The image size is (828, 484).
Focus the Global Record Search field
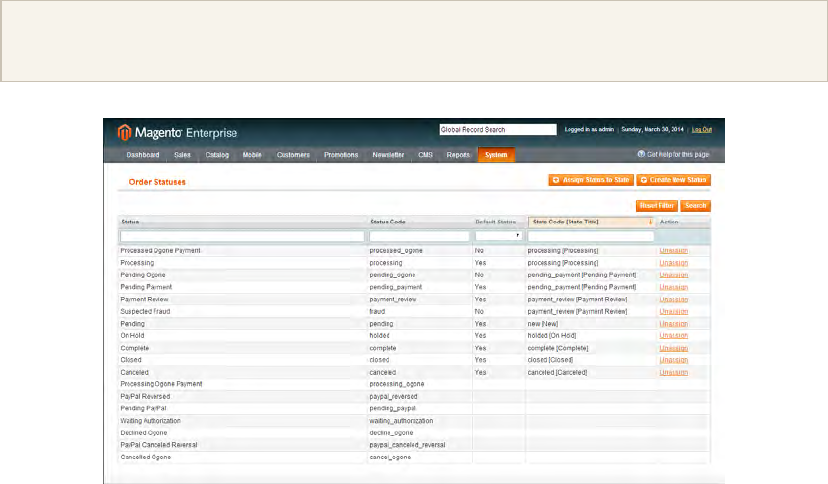point(498,129)
